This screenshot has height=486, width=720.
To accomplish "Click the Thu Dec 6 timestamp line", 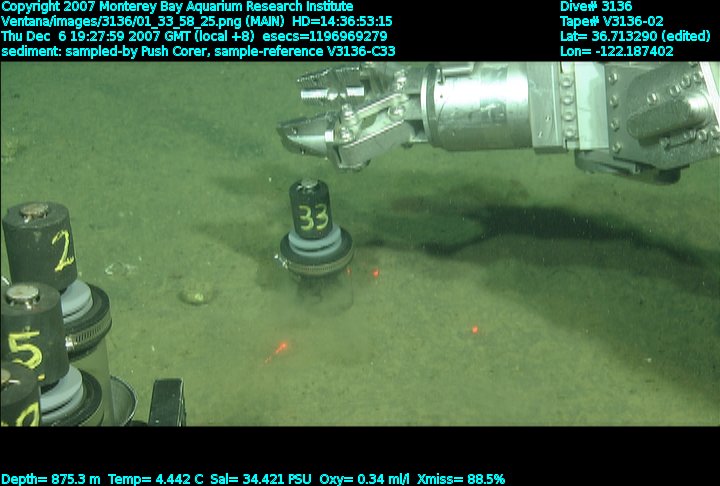I will click(x=194, y=36).
